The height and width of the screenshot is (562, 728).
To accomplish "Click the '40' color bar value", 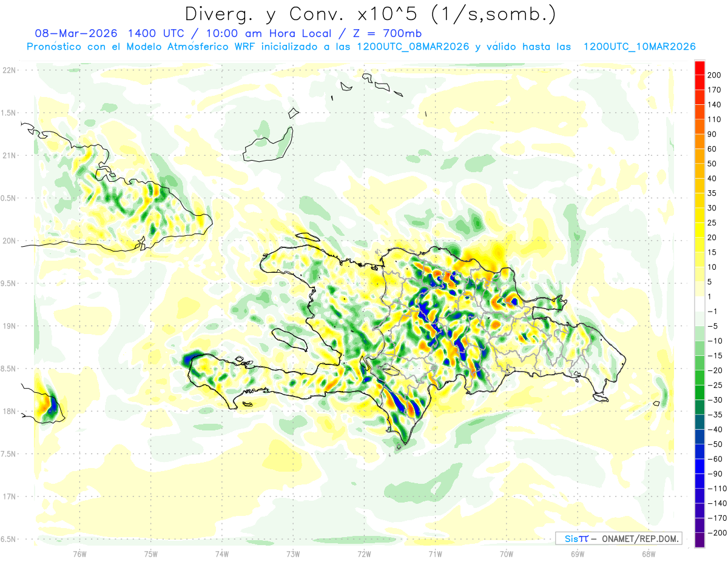I will pos(712,178).
